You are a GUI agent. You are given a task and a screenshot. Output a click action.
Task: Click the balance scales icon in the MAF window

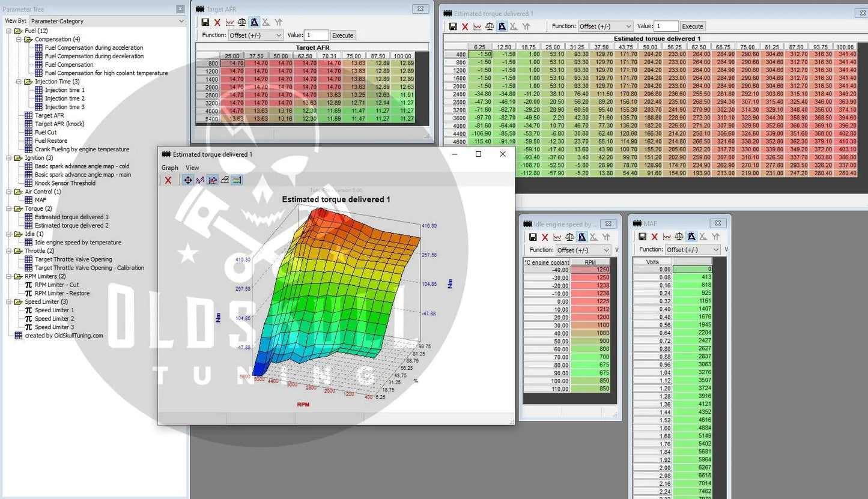pos(679,237)
